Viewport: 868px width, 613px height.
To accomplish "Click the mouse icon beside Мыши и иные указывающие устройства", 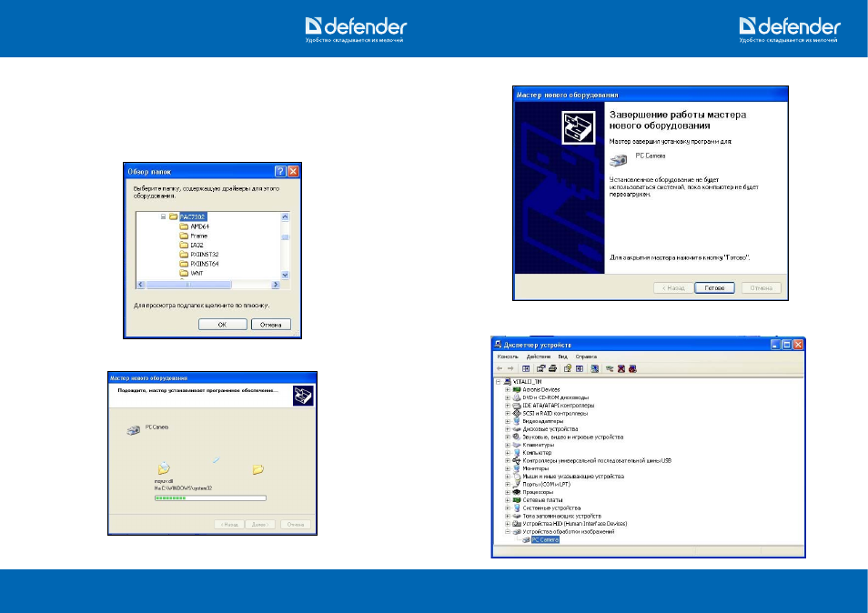I will tap(517, 476).
